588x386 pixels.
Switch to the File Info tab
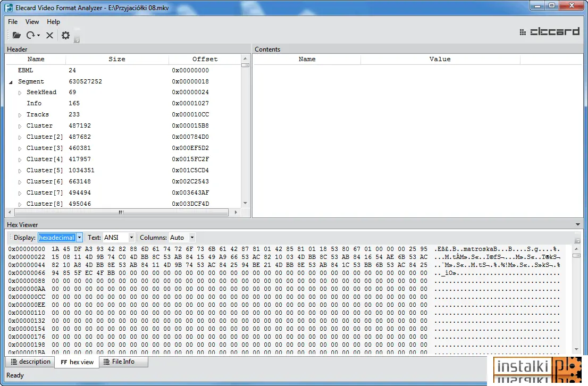pyautogui.click(x=124, y=362)
